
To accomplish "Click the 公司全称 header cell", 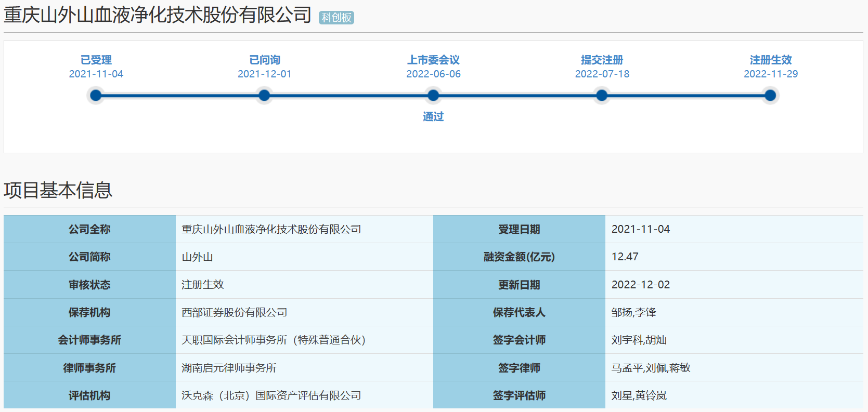I will pyautogui.click(x=89, y=229).
